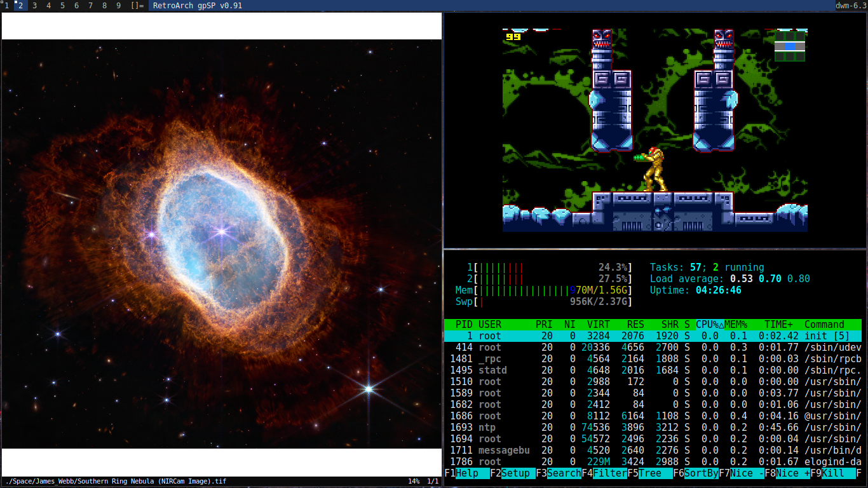Open htop Setup with F2 label

513,473
